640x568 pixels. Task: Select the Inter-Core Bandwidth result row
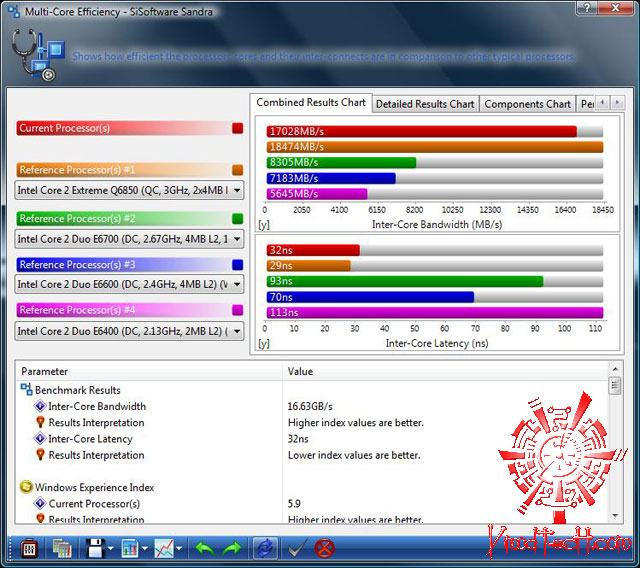pos(312,406)
